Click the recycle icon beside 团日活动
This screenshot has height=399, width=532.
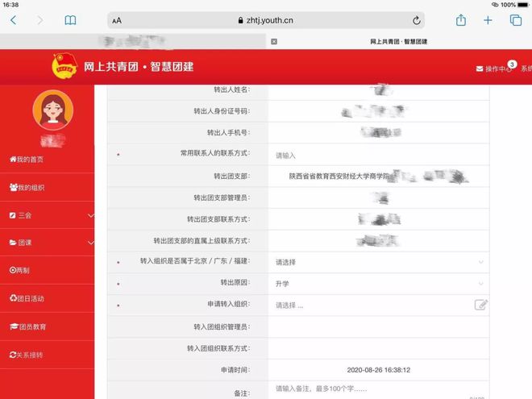[x=13, y=298]
